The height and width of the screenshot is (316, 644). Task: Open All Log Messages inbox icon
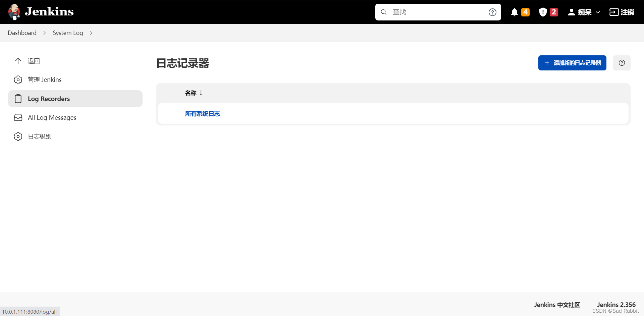18,117
